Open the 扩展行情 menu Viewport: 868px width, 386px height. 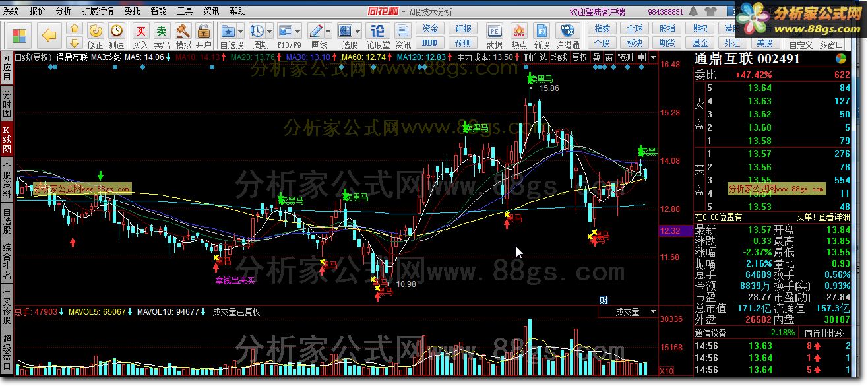coord(98,11)
